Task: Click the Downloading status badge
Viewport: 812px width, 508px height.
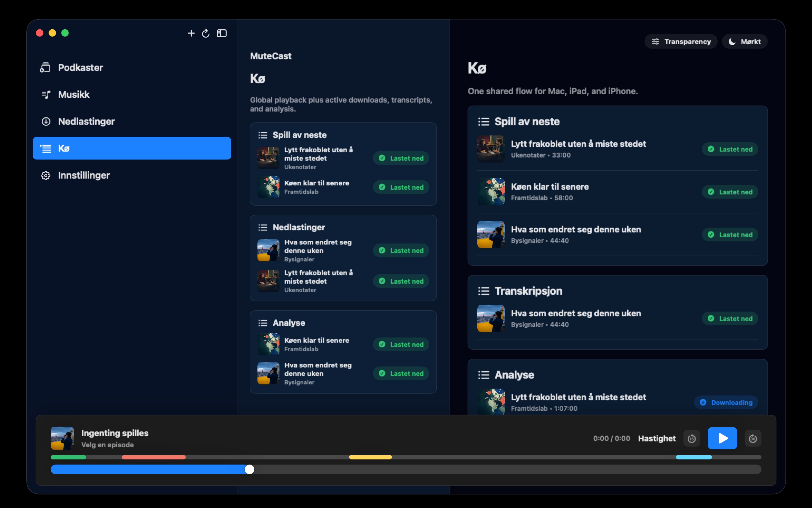Action: pyautogui.click(x=726, y=402)
